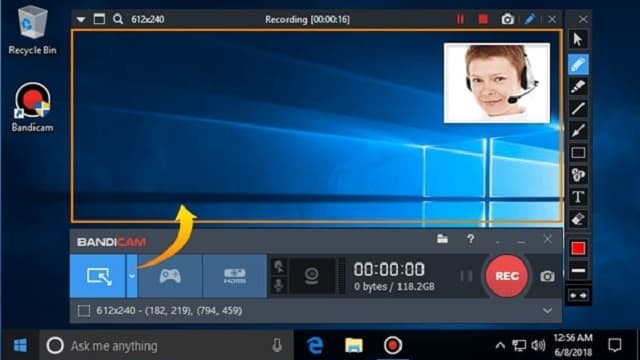
Task: Click the Bandicam taskbar icon
Action: pyautogui.click(x=393, y=345)
